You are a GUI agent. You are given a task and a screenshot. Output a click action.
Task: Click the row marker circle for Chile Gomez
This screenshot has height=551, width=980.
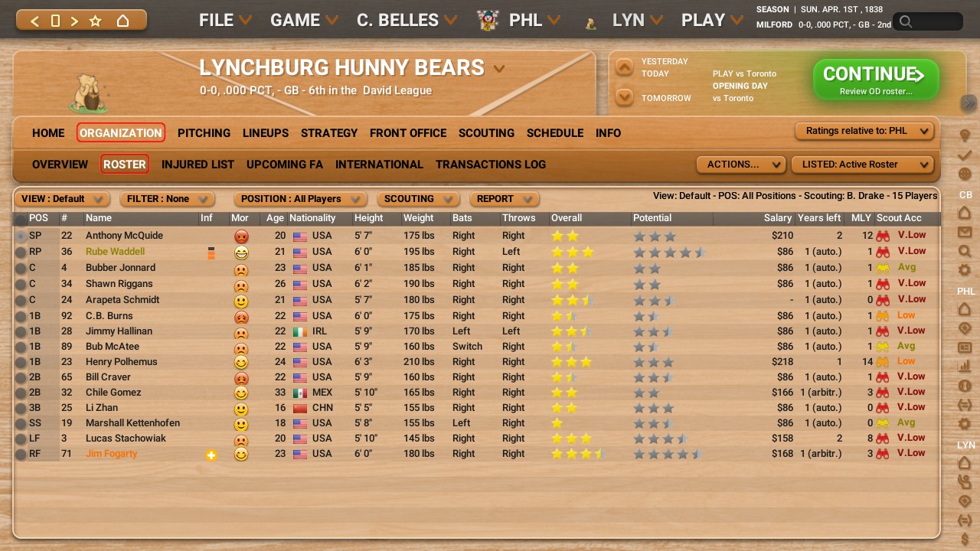pyautogui.click(x=21, y=393)
